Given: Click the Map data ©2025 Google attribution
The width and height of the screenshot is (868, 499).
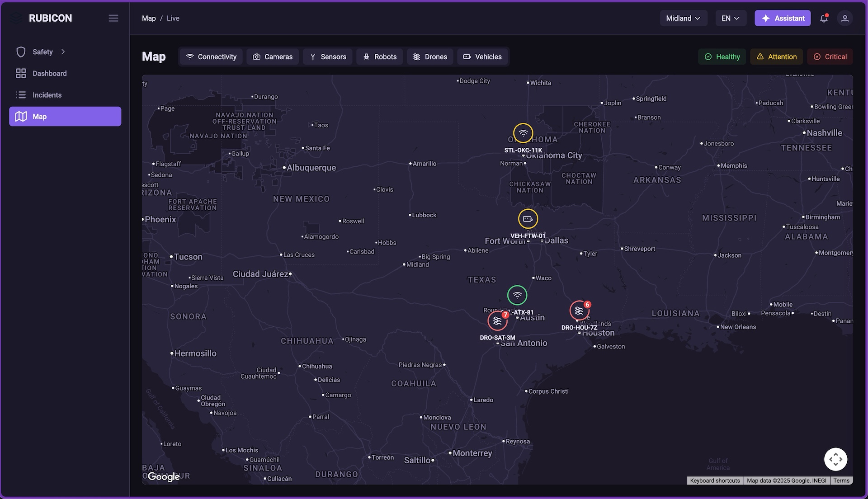Looking at the screenshot, I should (787, 480).
